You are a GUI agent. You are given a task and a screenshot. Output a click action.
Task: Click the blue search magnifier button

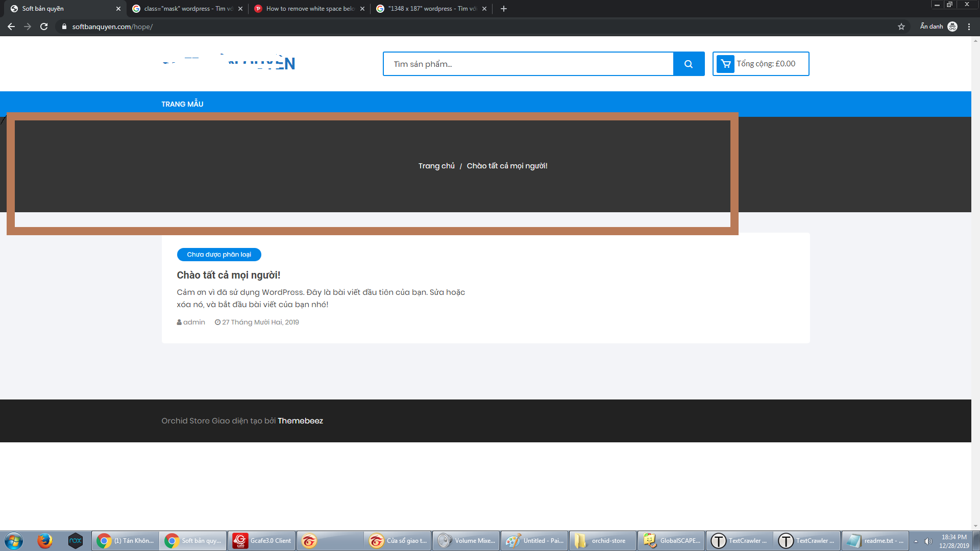click(689, 64)
